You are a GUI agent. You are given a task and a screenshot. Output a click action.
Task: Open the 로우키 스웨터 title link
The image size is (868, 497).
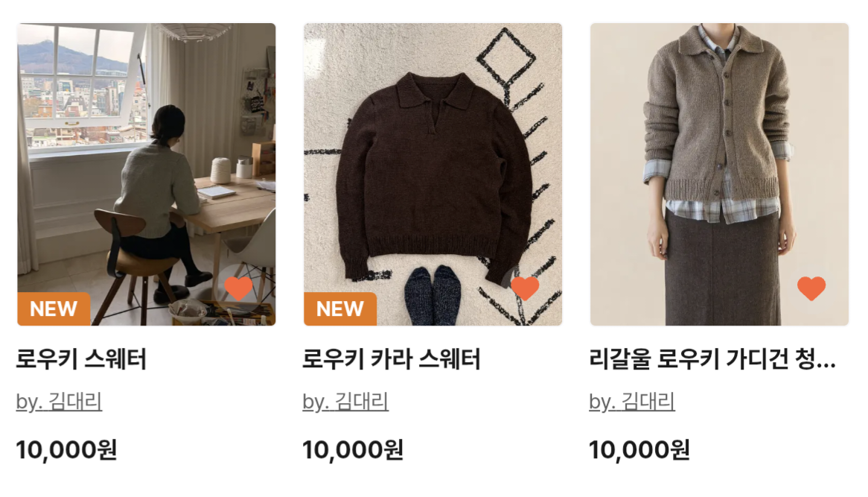tap(81, 359)
